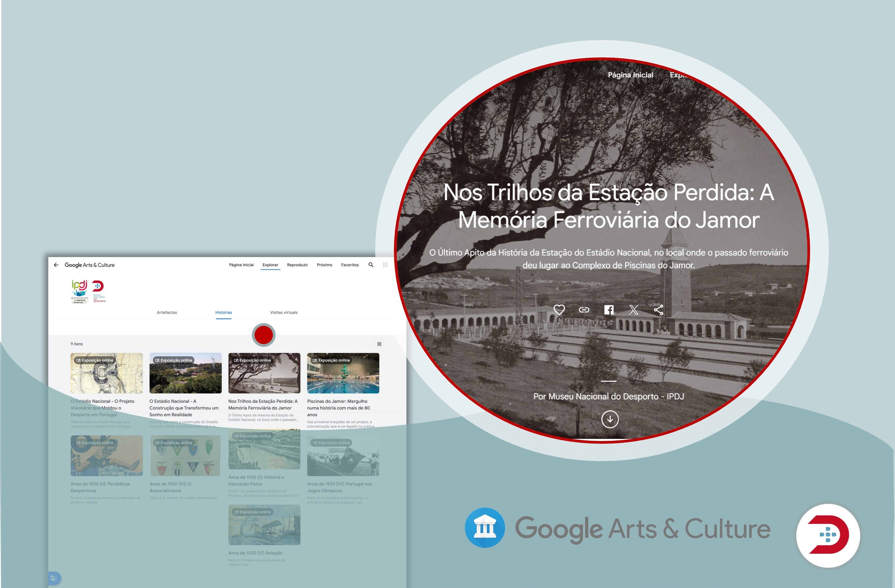This screenshot has height=588, width=895.
Task: Open thumbnail of Anos de 1920 [II] Periódicos
Action: (107, 456)
